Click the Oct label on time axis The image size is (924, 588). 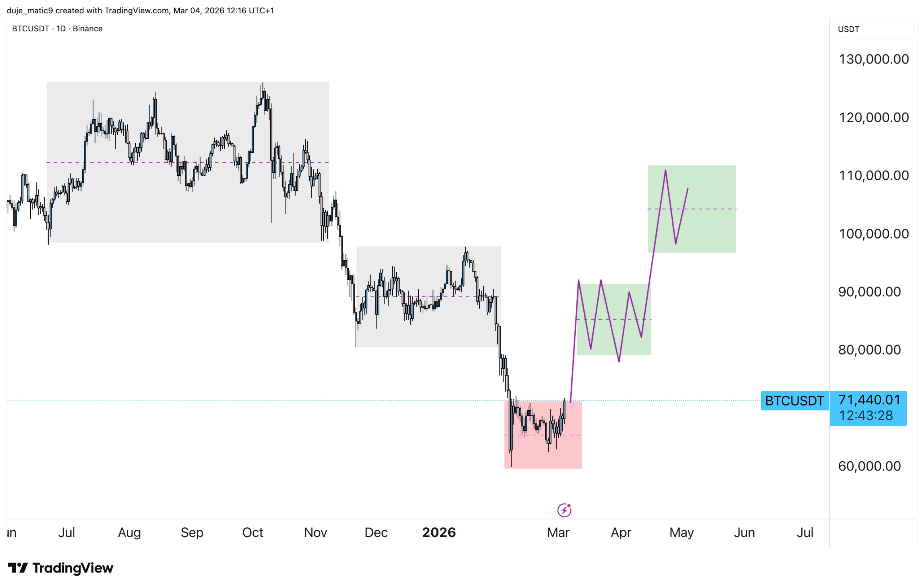[253, 532]
